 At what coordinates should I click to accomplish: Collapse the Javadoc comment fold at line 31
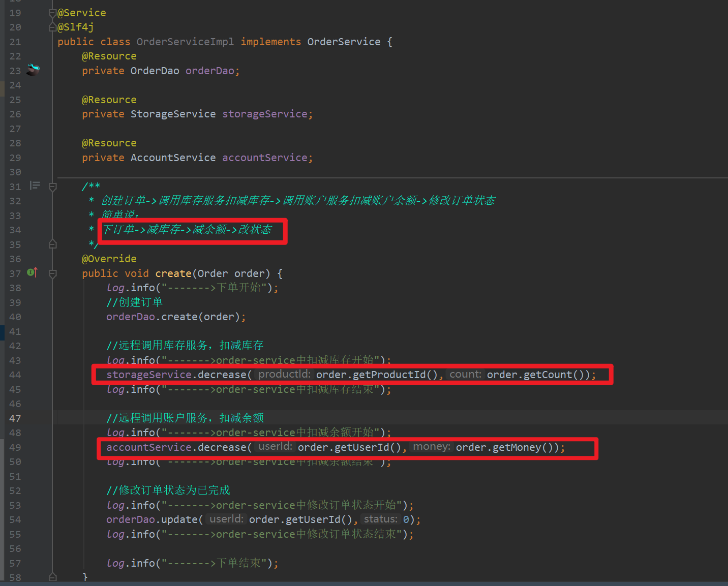pos(52,187)
